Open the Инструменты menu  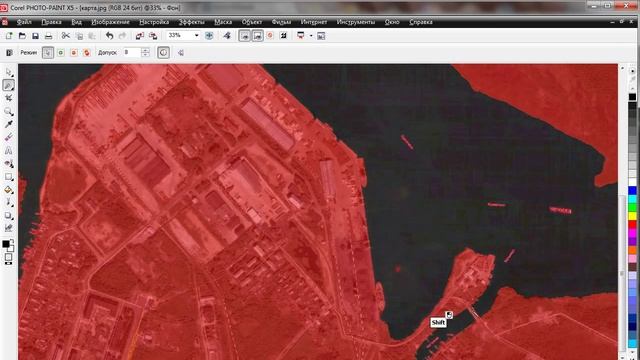[356, 22]
